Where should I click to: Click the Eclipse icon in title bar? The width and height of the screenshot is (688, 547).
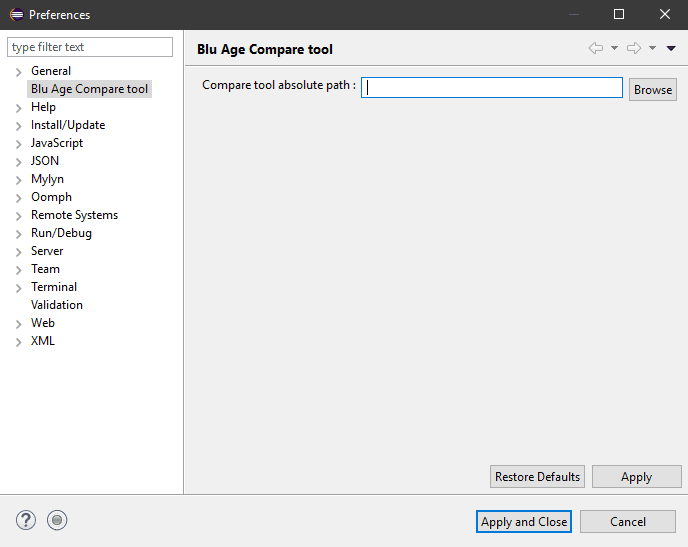coord(16,14)
